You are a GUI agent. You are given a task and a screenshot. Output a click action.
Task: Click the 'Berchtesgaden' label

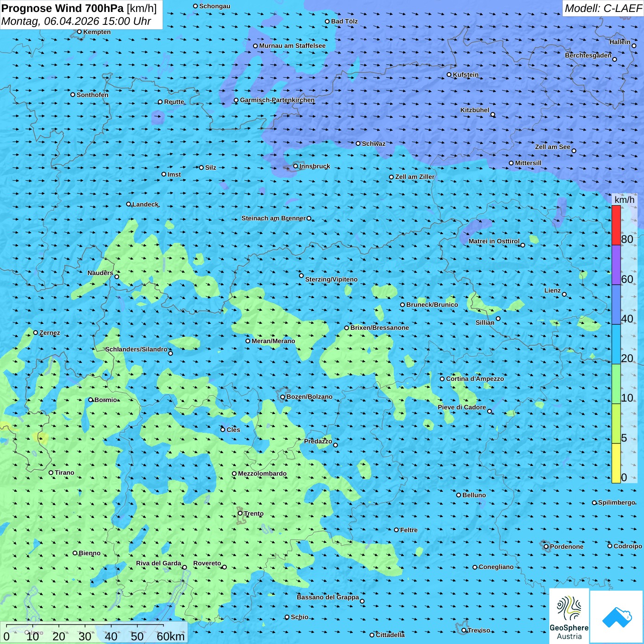(588, 55)
